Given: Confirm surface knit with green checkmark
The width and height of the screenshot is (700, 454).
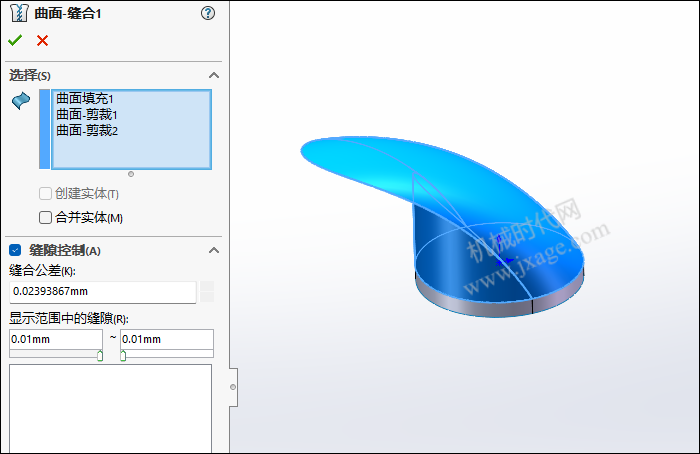Looking at the screenshot, I should click(15, 40).
